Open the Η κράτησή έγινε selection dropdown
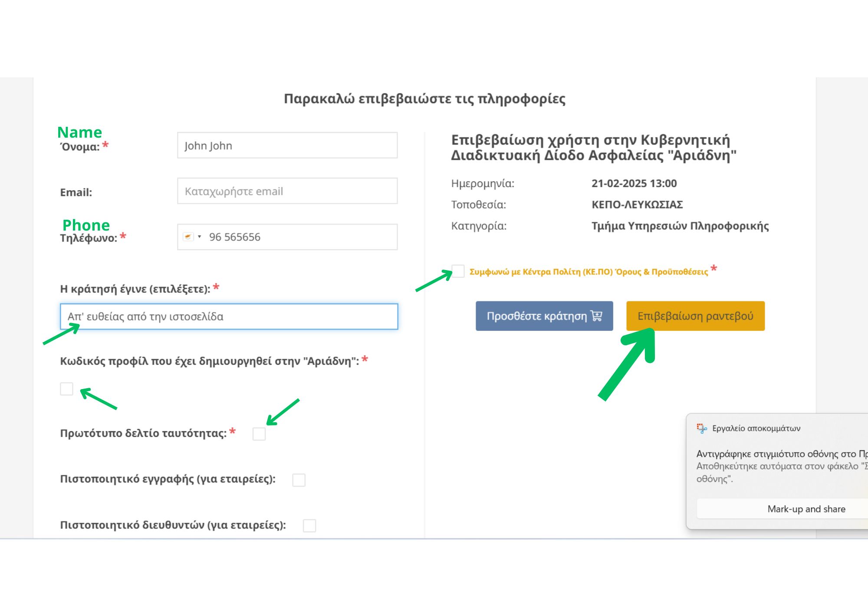Image resolution: width=868 pixels, height=614 pixels. click(229, 317)
